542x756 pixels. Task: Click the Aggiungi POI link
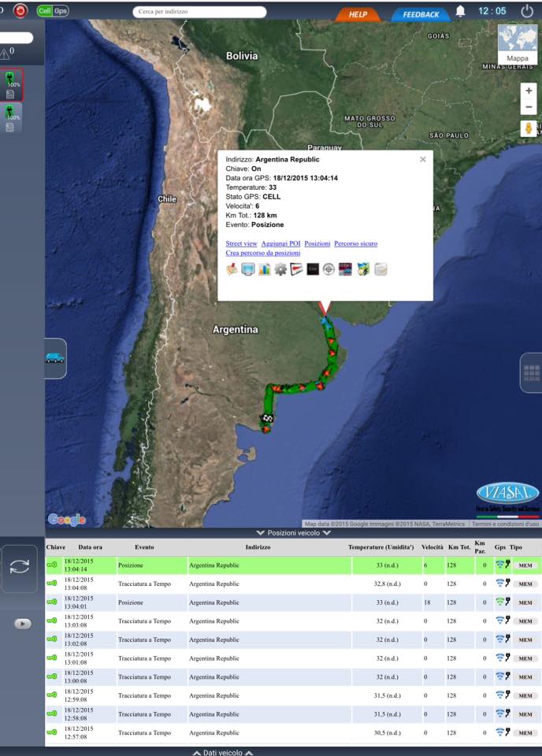click(280, 244)
